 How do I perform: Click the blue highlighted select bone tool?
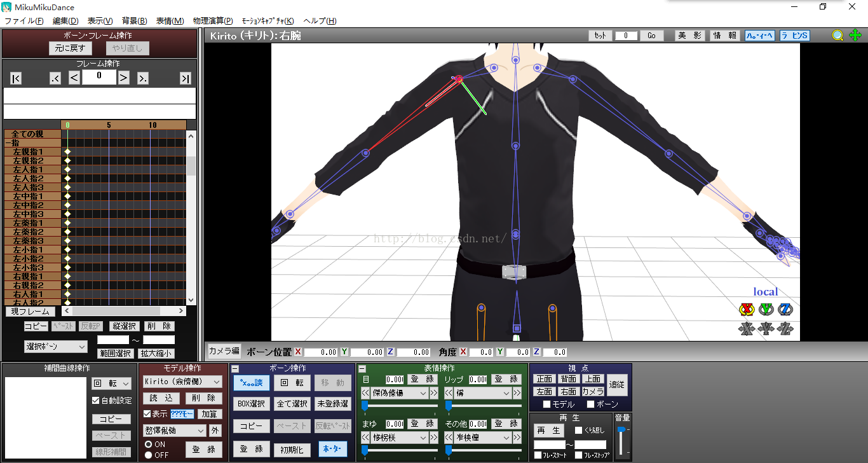pos(251,383)
